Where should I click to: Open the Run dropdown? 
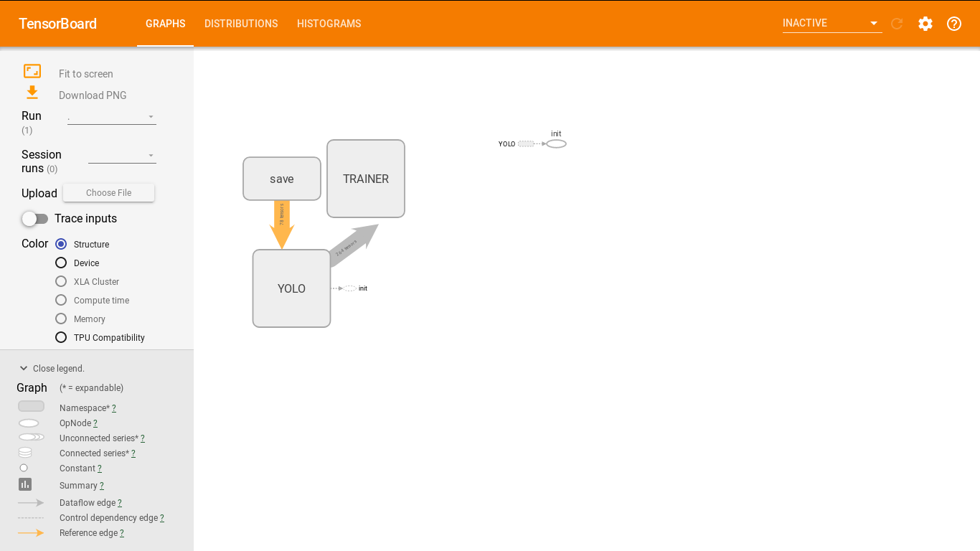[112, 116]
